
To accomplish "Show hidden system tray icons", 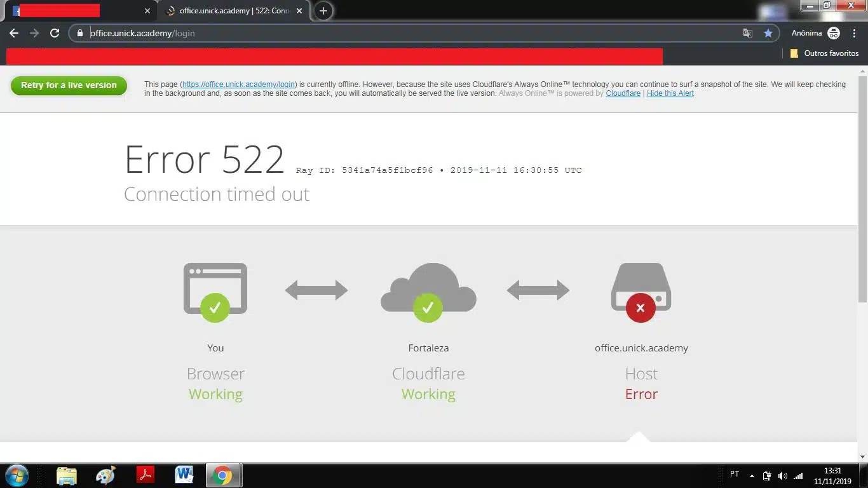I will point(752,475).
